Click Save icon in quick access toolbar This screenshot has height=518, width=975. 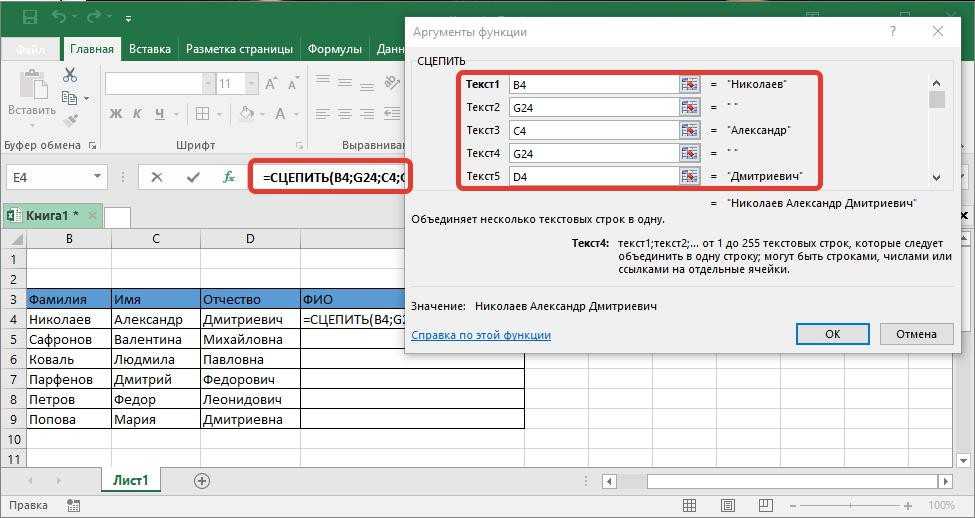tap(29, 18)
